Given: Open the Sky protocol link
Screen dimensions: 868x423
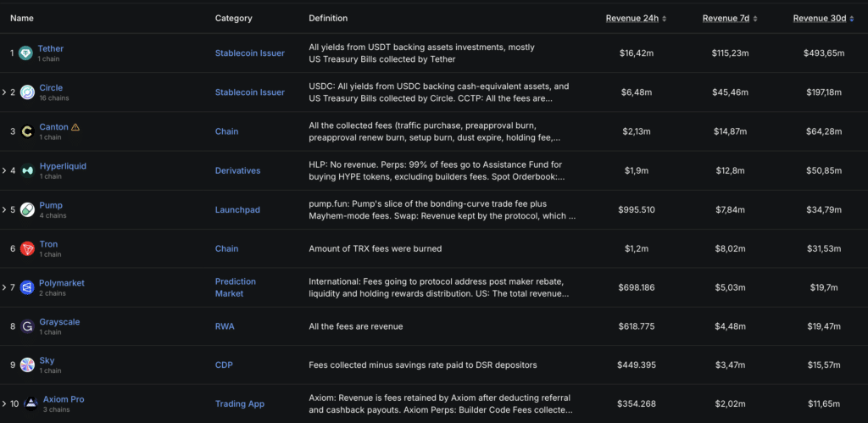Looking at the screenshot, I should 47,360.
